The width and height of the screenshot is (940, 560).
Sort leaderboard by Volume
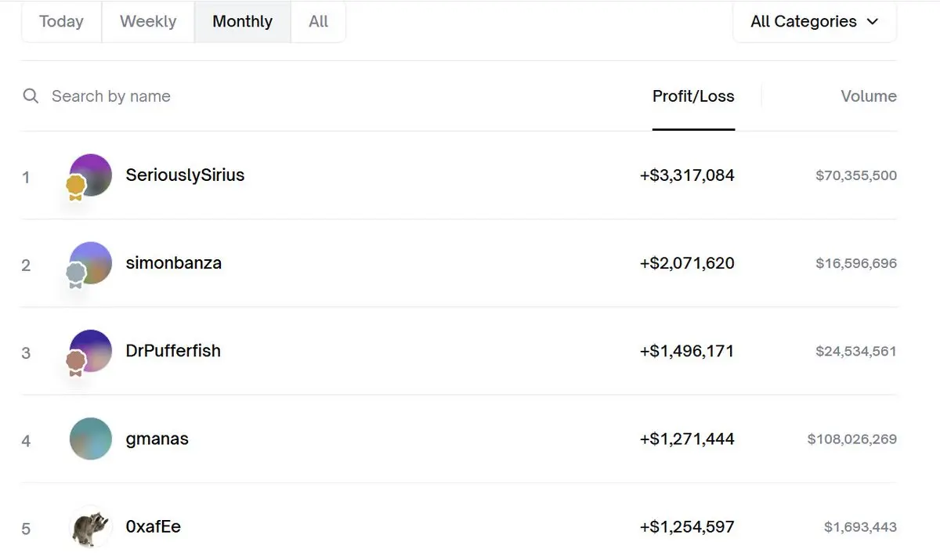[x=868, y=96]
